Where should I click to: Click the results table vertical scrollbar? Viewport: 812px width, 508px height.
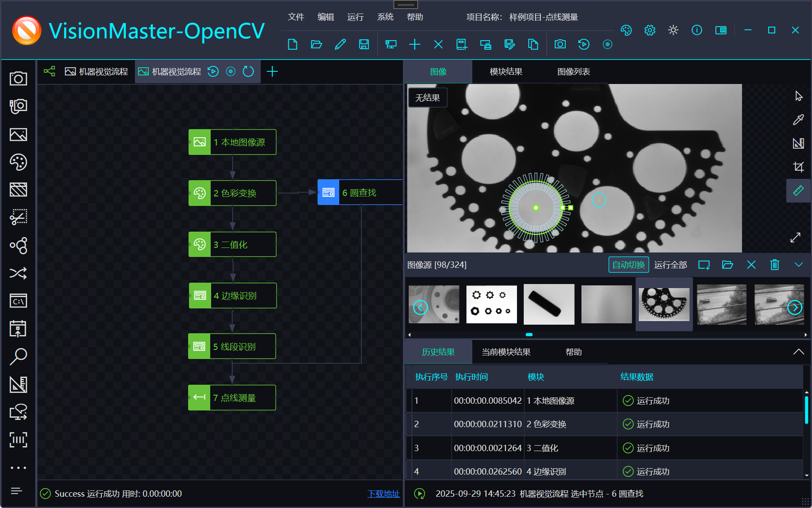[x=807, y=410]
